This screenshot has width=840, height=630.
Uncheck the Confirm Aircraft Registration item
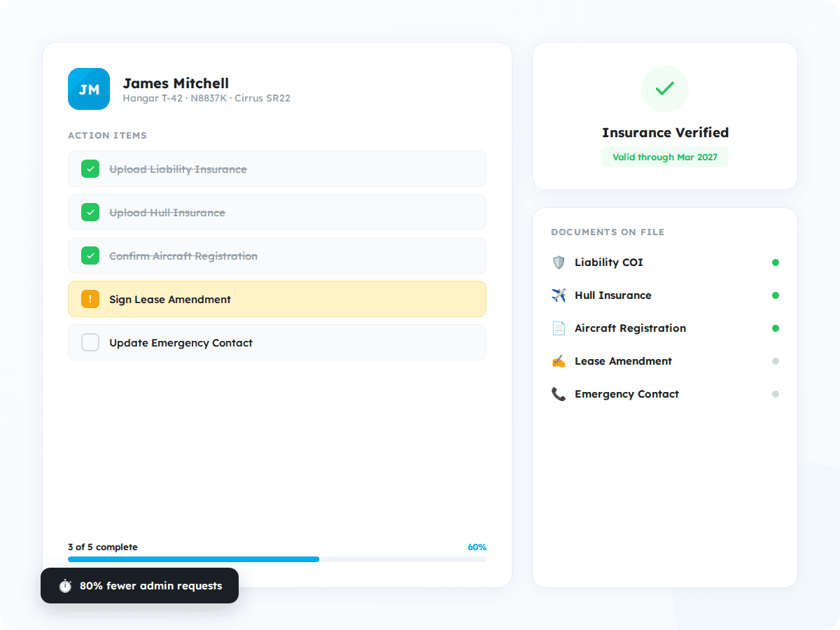point(90,255)
